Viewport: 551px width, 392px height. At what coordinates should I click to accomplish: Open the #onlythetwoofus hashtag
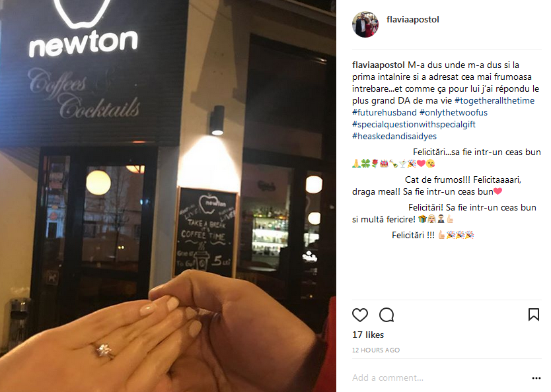pyautogui.click(x=454, y=113)
